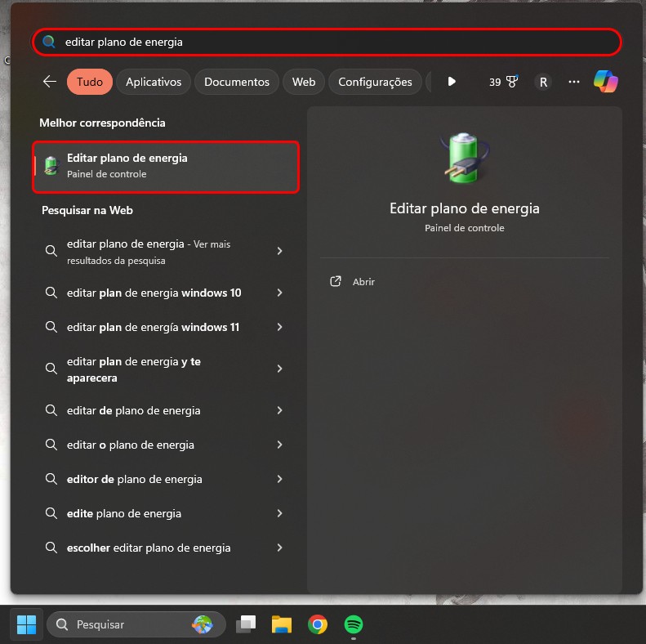This screenshot has height=644, width=646.
Task: Open File Explorer from the taskbar
Action: (282, 624)
